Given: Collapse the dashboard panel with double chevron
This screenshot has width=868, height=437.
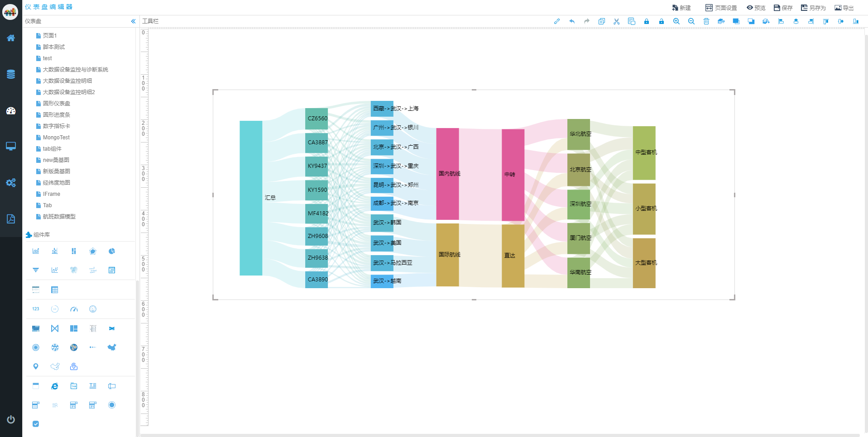Looking at the screenshot, I should (x=133, y=21).
